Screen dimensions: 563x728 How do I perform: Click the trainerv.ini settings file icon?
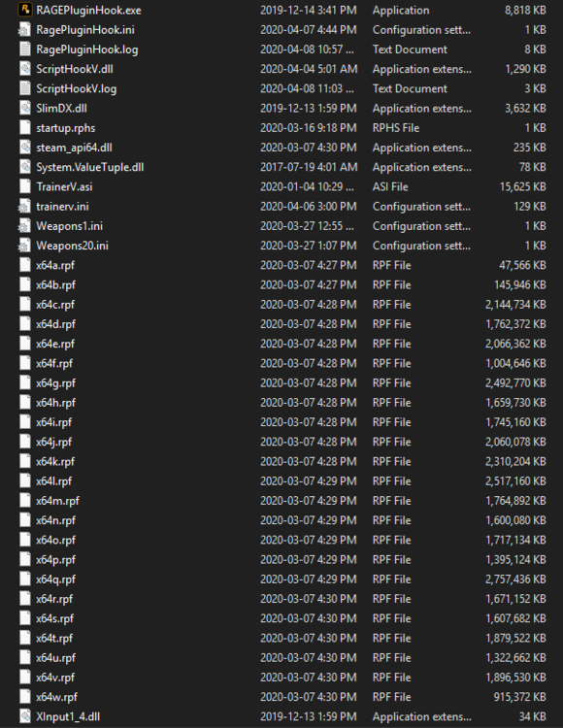coord(25,206)
